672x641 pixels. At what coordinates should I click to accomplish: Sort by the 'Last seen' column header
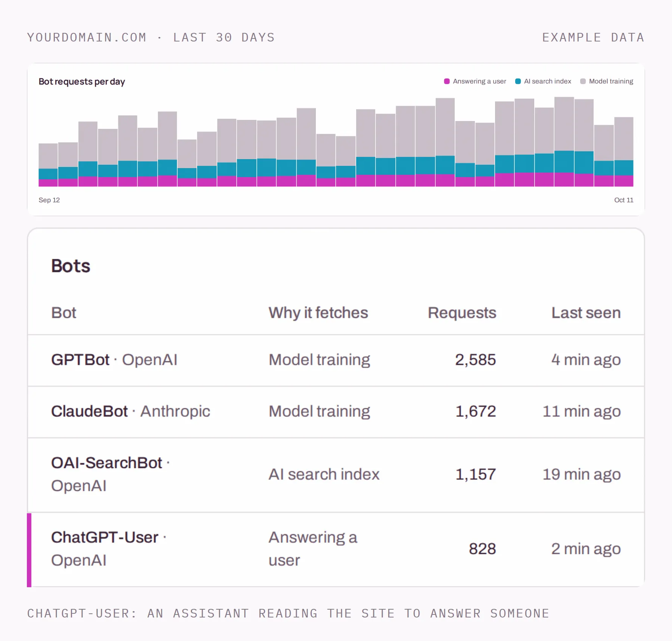tap(586, 313)
